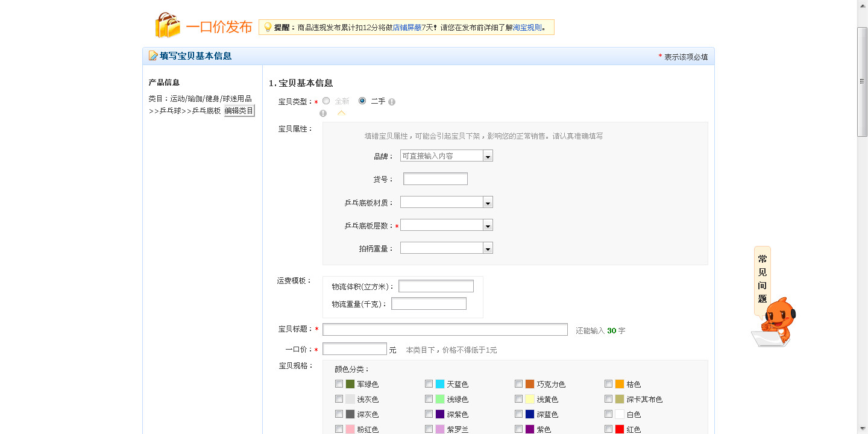The image size is (868, 434).
Task: Open the 乒乓底板层数 dropdown
Action: [x=488, y=225]
